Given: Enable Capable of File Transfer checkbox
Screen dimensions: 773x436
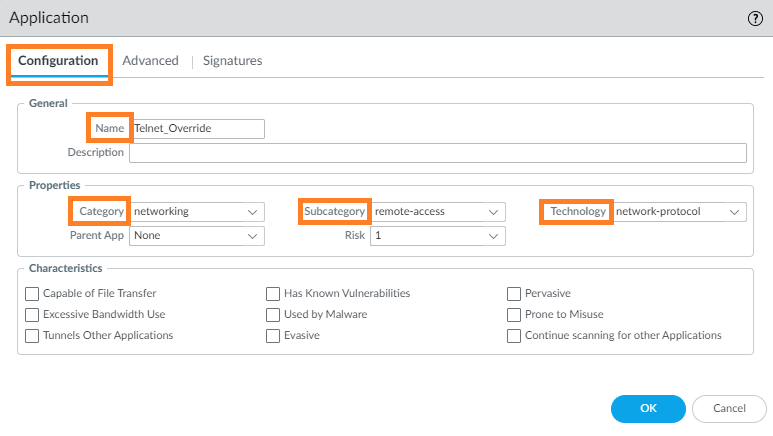Looking at the screenshot, I should (x=33, y=294).
